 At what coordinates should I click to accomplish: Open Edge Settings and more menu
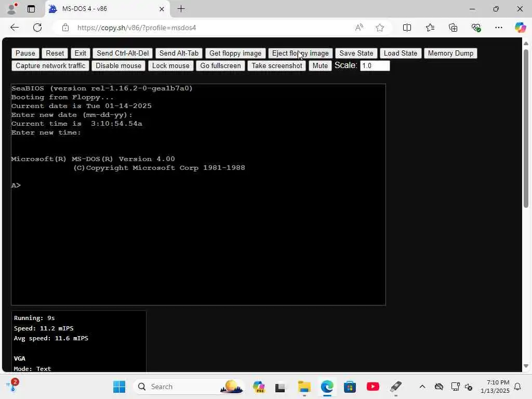pos(498,28)
